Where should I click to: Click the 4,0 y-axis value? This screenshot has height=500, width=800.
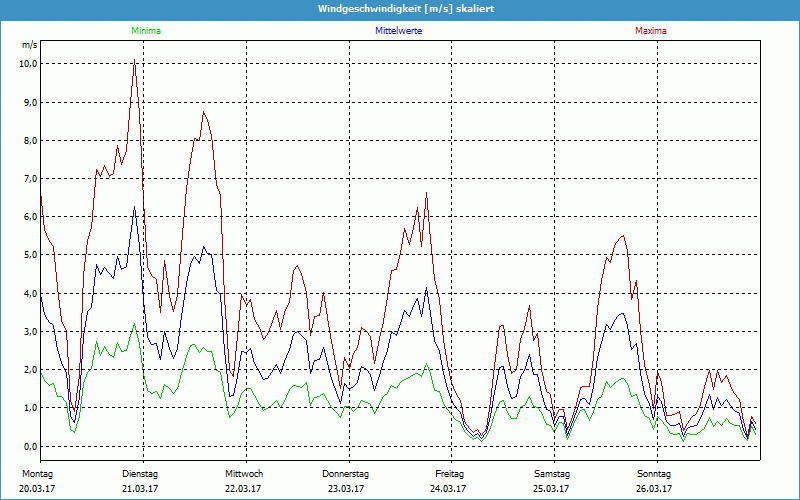click(x=30, y=293)
